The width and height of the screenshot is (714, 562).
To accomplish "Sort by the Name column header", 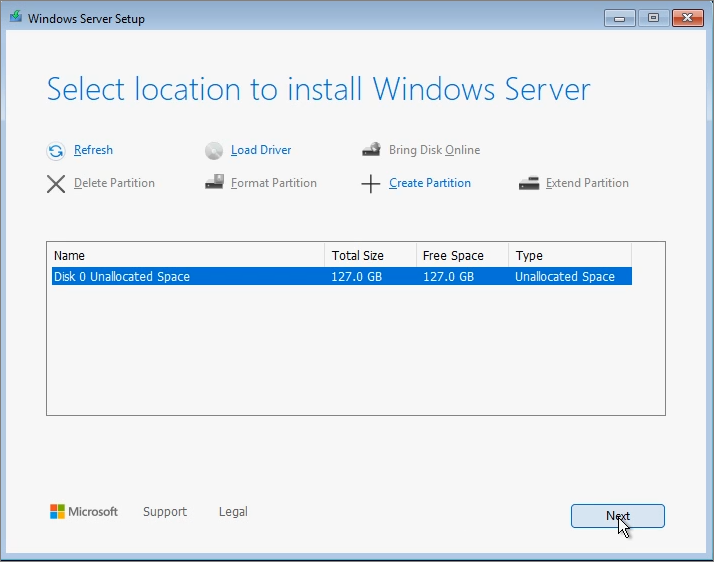I will coord(188,255).
